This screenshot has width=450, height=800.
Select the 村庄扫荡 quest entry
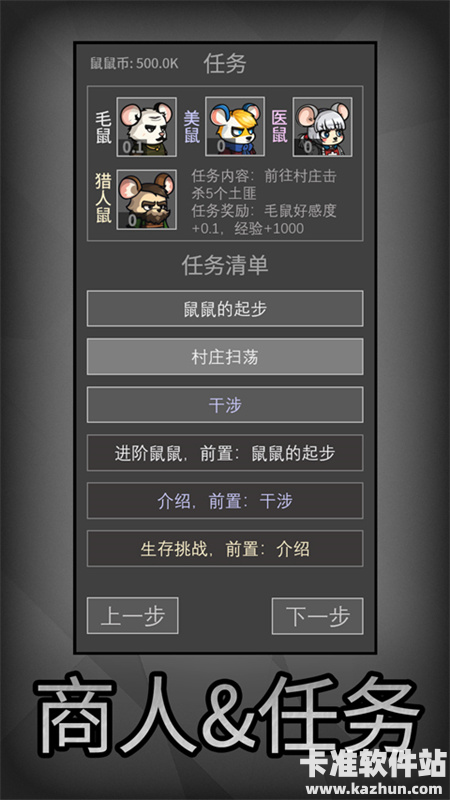click(225, 357)
